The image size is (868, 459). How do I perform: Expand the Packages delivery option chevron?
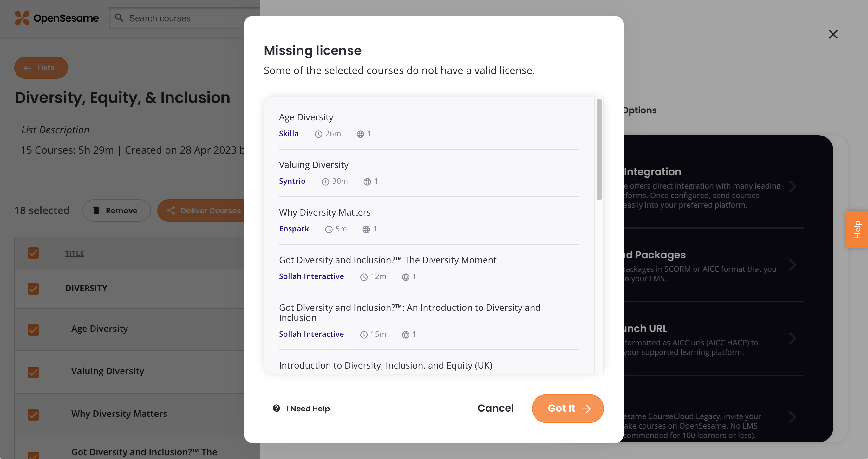pos(792,264)
